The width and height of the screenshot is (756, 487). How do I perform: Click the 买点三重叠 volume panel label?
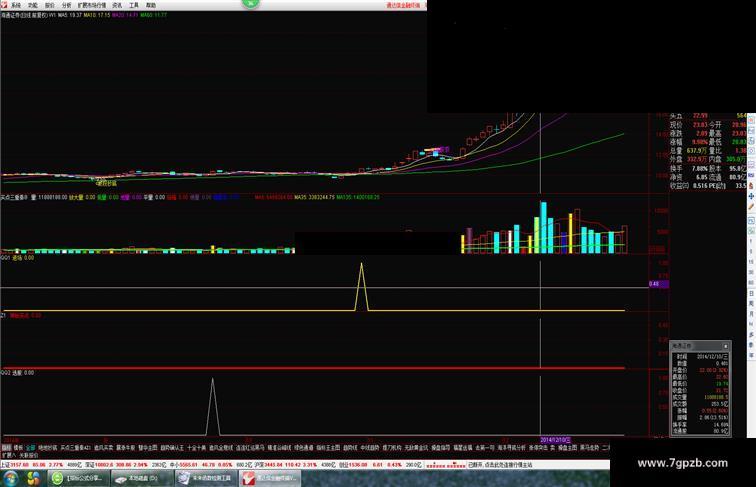pyautogui.click(x=14, y=197)
